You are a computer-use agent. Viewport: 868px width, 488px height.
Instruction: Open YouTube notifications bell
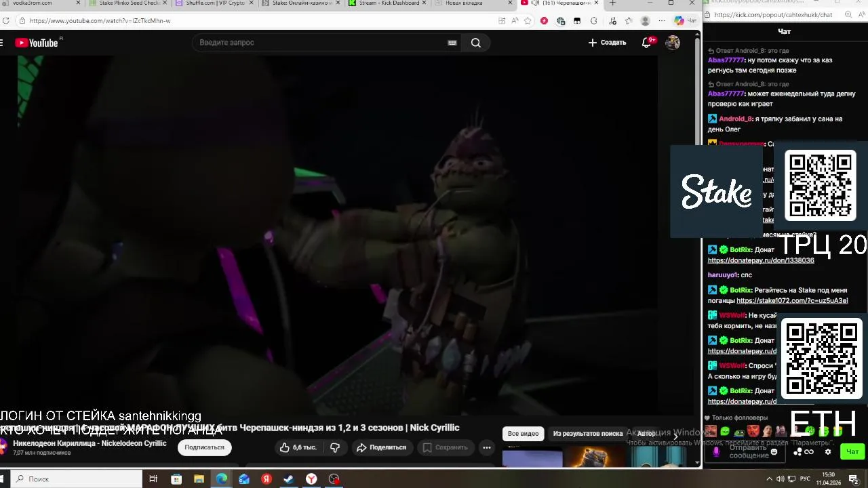click(x=647, y=43)
